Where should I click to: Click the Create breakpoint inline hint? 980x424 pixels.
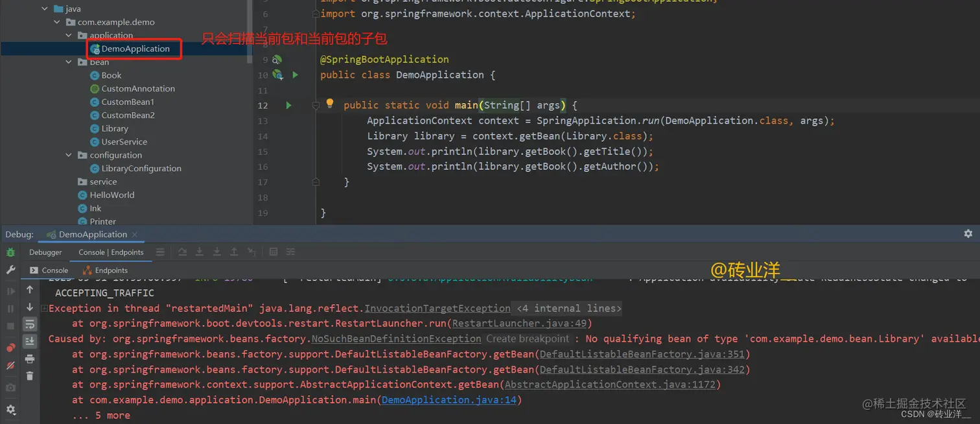pos(528,338)
